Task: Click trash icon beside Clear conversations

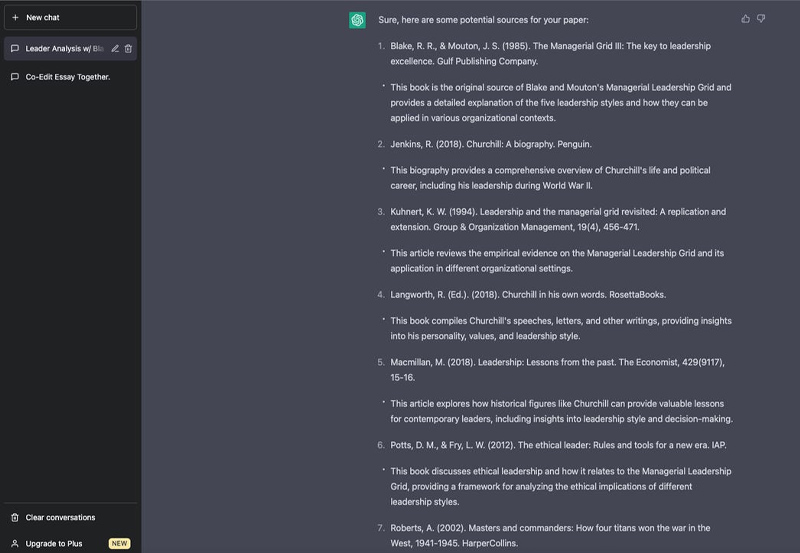Action: [15, 517]
